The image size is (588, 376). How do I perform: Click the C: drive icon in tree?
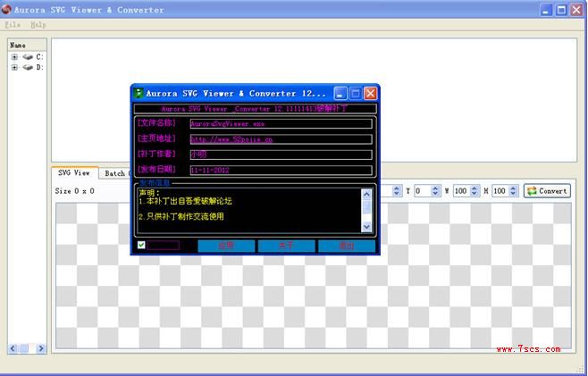[x=28, y=57]
